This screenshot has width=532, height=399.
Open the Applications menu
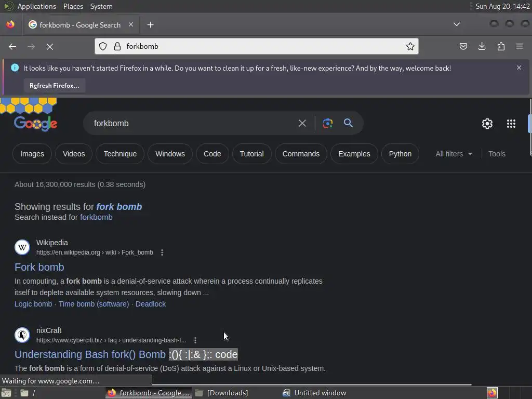(x=37, y=6)
